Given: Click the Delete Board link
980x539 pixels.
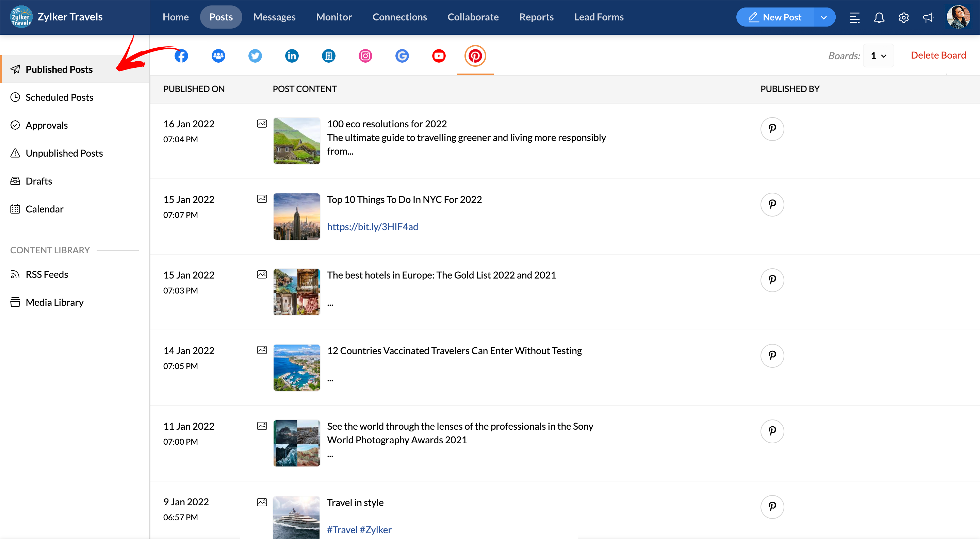Looking at the screenshot, I should click(938, 55).
